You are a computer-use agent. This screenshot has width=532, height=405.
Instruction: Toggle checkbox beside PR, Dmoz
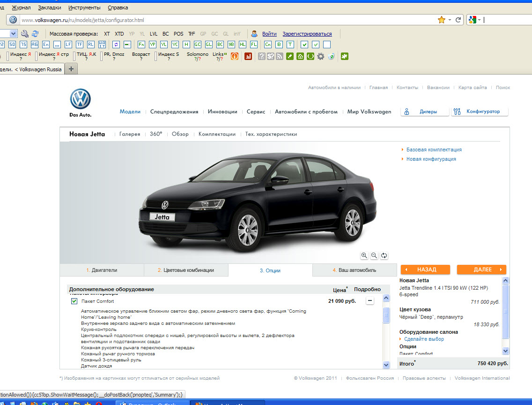coord(102,56)
